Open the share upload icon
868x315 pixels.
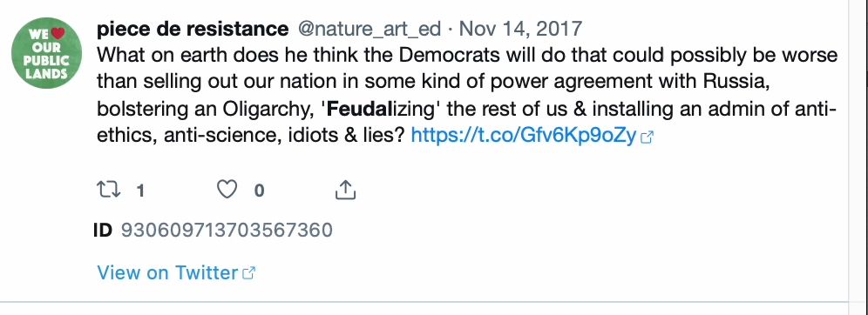(345, 190)
